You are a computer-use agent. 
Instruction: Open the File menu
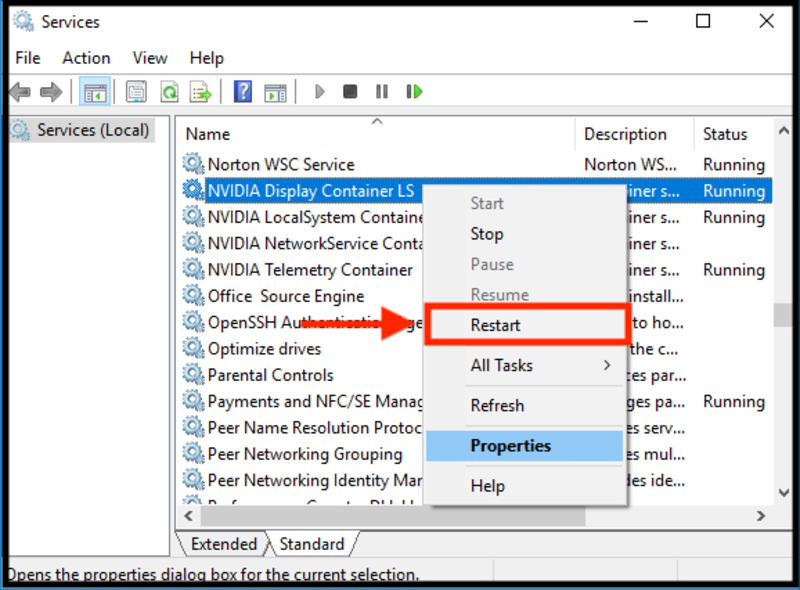pos(28,58)
